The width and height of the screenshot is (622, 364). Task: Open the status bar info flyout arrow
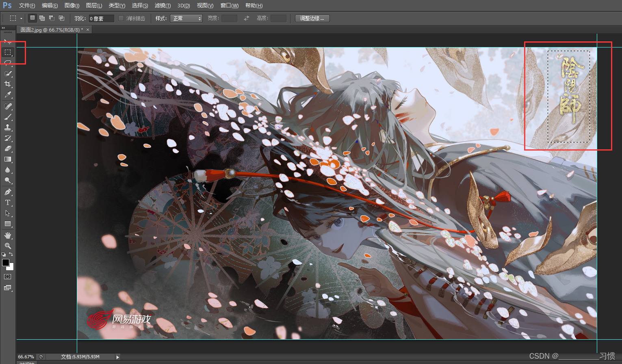pyautogui.click(x=118, y=357)
